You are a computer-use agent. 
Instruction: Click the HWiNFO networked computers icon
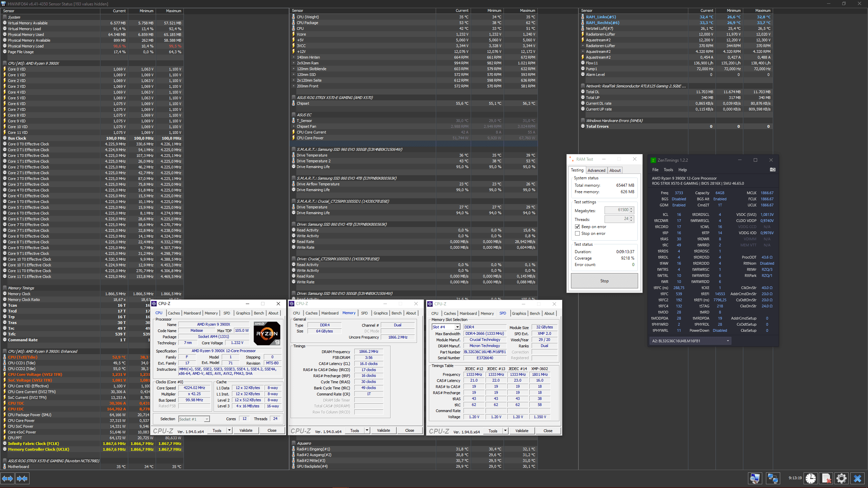[773, 478]
